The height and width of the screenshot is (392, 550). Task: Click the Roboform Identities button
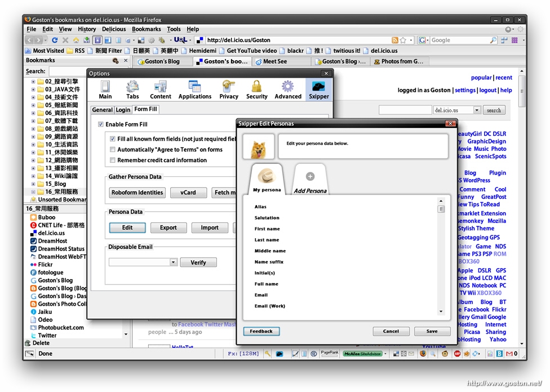tap(137, 193)
